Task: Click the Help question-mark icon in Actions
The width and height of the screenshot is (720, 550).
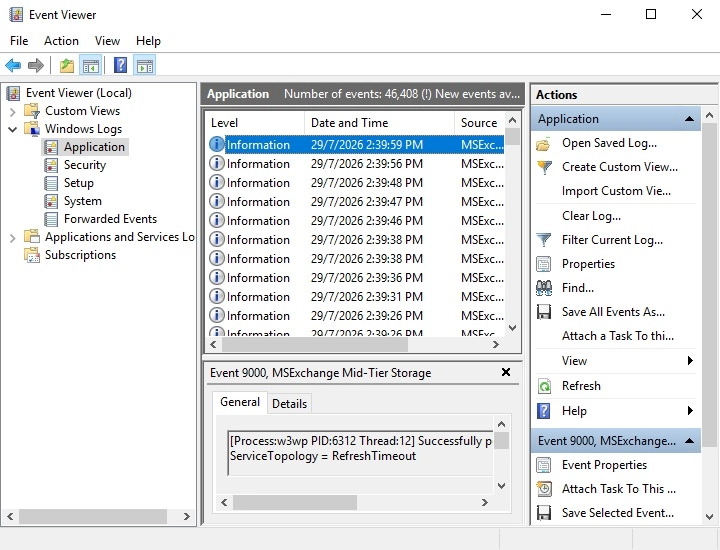Action: 544,411
